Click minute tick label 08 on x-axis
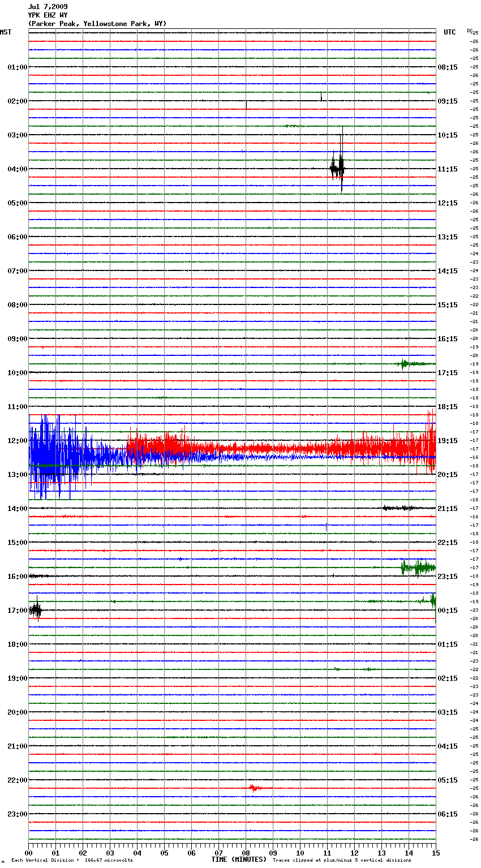This screenshot has height=868, width=481. 246,853
